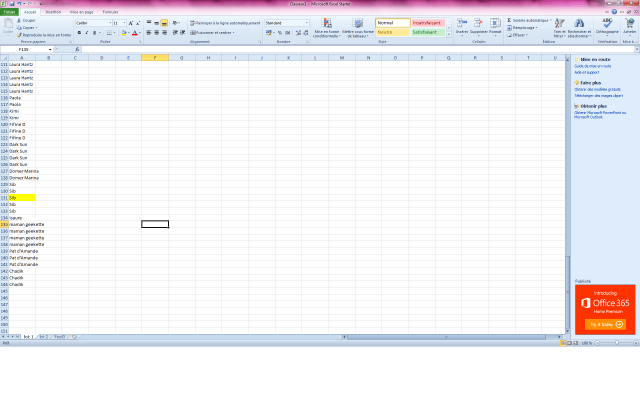Switch to Normal view in status bar
Viewport: 640px width, 408px height.
click(563, 343)
